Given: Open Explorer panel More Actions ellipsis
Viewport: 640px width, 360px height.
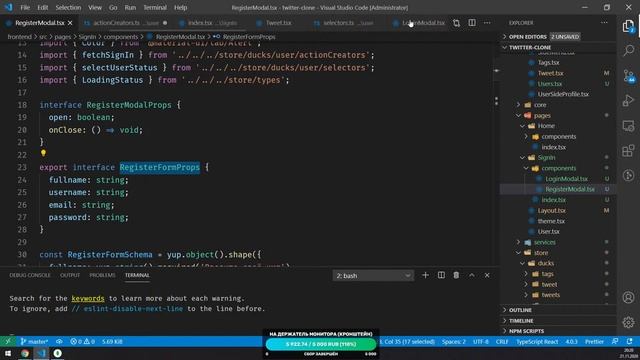Looking at the screenshot, I should (604, 23).
